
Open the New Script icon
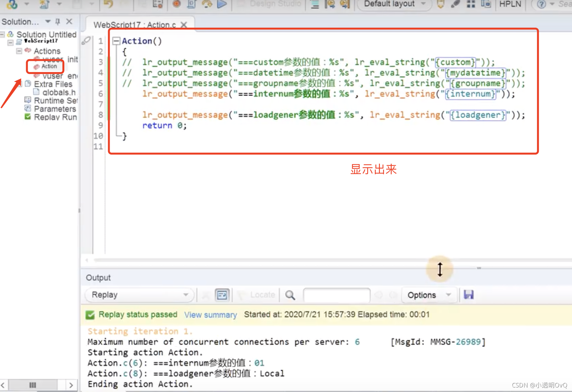(44, 5)
